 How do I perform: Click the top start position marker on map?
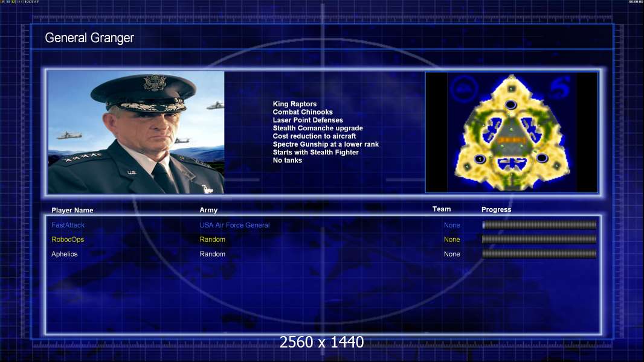click(x=510, y=105)
